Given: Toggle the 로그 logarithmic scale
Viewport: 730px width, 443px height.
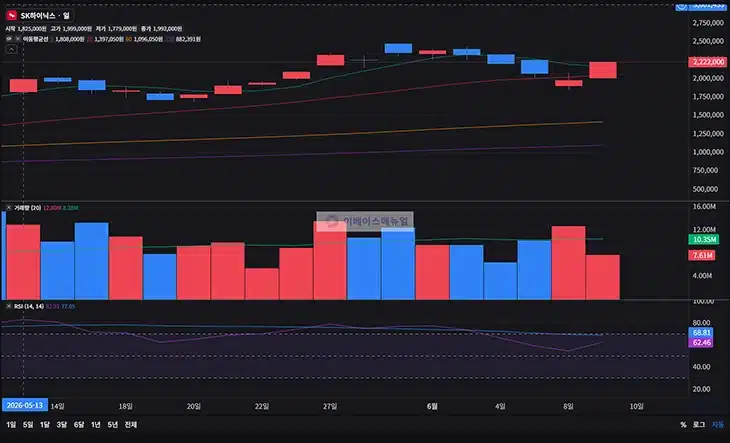Looking at the screenshot, I should pyautogui.click(x=699, y=425).
